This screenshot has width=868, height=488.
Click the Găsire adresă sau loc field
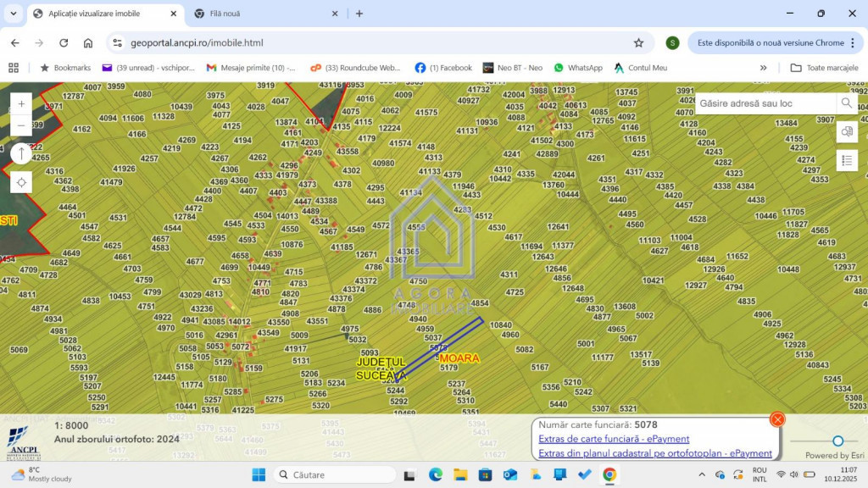(765, 103)
